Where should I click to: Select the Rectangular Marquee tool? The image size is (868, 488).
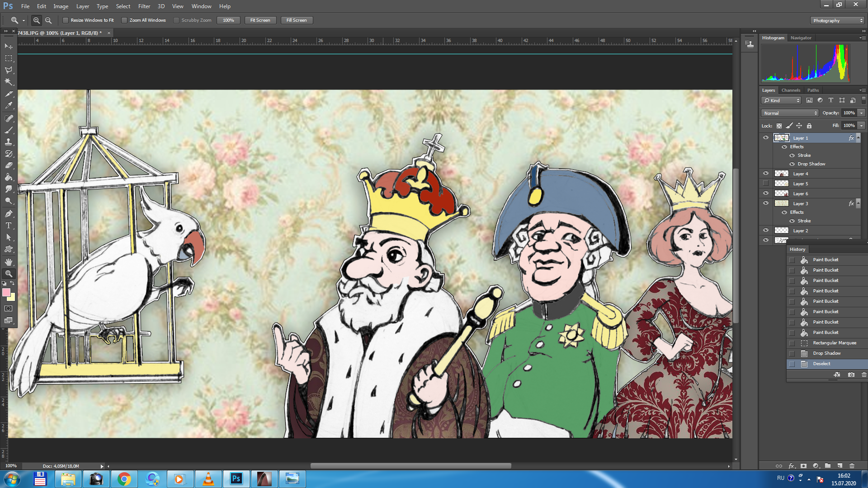[9, 58]
